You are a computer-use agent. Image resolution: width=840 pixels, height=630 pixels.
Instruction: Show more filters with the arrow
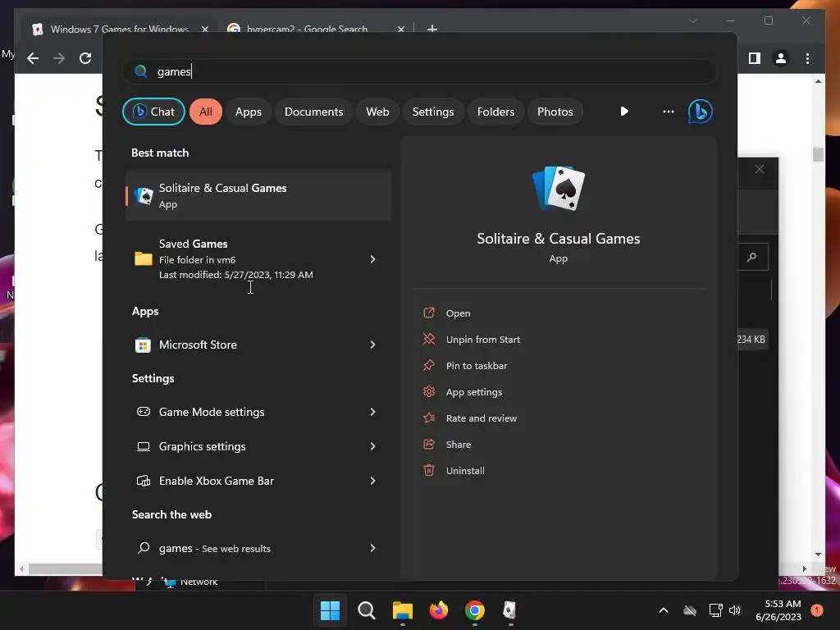click(x=624, y=112)
